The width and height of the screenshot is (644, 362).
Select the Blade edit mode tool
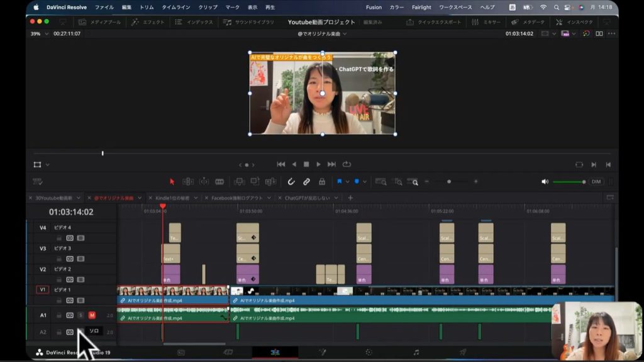coord(219,181)
